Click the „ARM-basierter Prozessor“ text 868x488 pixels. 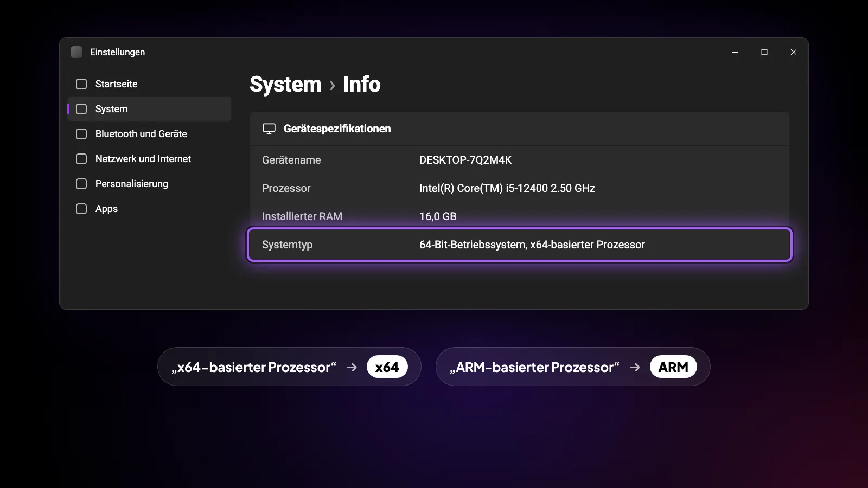534,367
